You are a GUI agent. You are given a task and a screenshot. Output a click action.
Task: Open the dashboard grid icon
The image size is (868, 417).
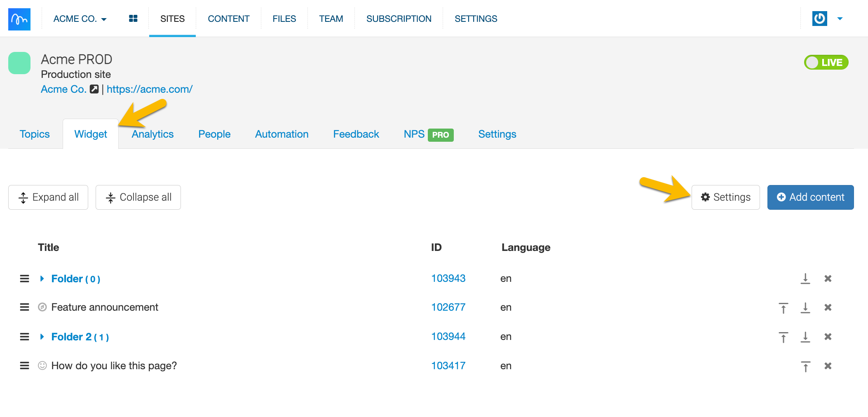click(133, 19)
